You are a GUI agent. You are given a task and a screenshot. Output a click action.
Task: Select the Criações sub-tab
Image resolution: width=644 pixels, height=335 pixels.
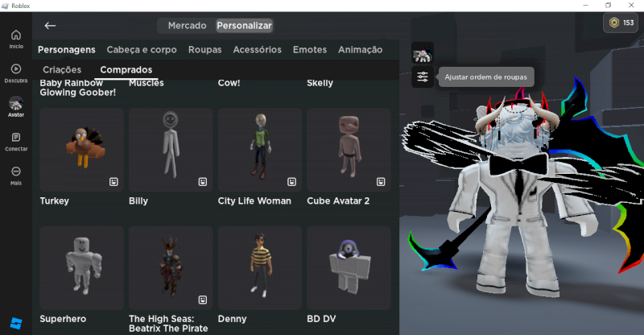coord(62,70)
